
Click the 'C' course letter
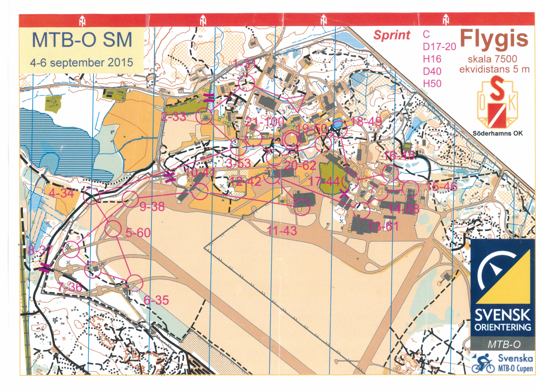click(x=426, y=34)
